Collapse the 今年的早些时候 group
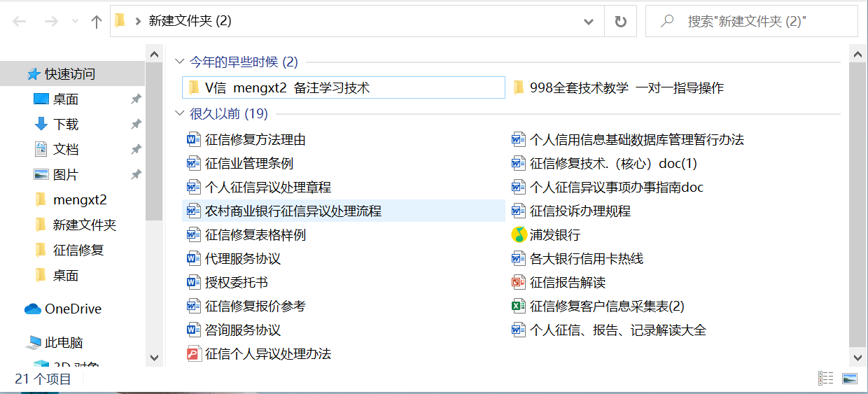The image size is (868, 394). pyautogui.click(x=180, y=62)
